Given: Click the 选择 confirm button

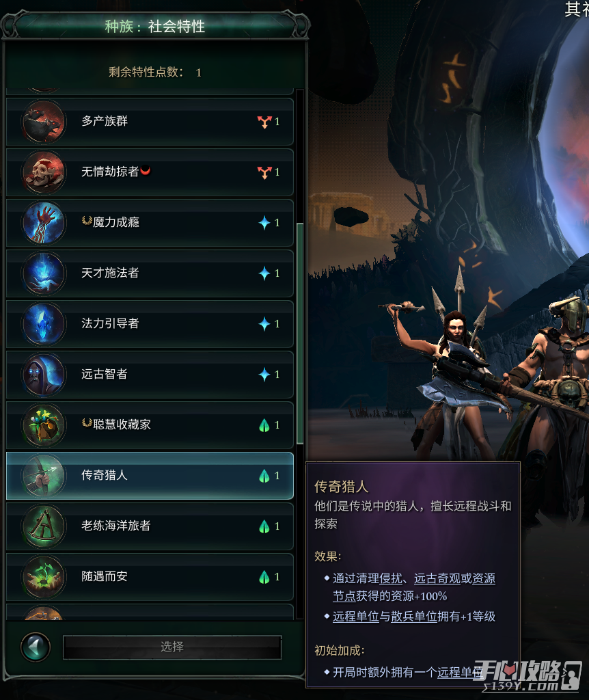Looking at the screenshot, I should (x=172, y=647).
